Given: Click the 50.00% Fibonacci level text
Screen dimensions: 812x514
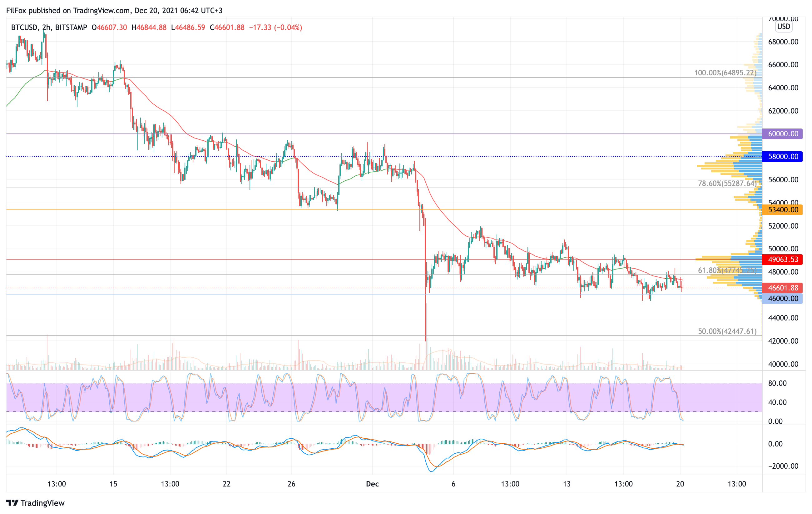Looking at the screenshot, I should click(727, 331).
